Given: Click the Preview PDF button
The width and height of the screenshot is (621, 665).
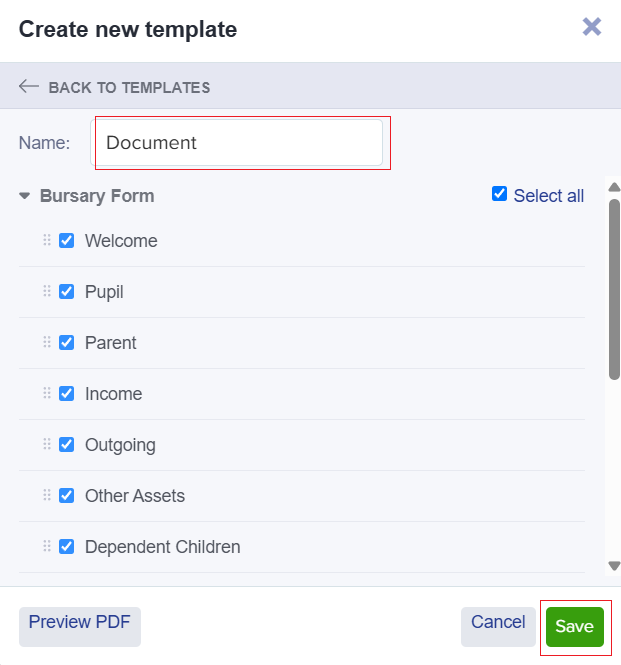Looking at the screenshot, I should tap(80, 626).
